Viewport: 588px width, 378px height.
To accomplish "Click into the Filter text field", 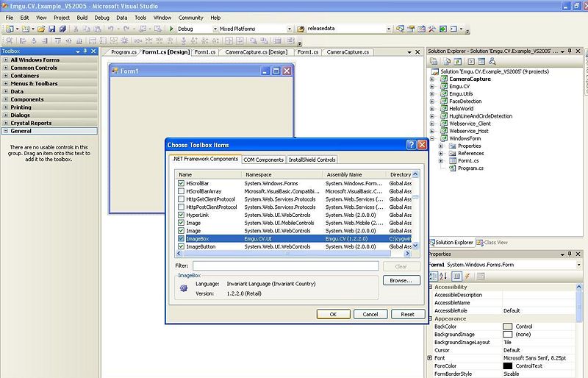I will pyautogui.click(x=286, y=265).
